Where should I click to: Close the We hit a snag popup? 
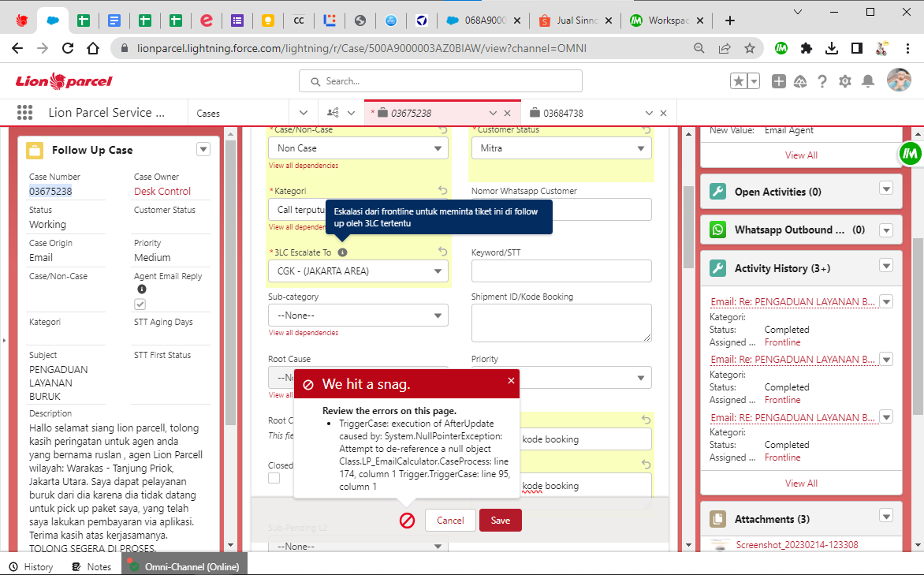(511, 381)
